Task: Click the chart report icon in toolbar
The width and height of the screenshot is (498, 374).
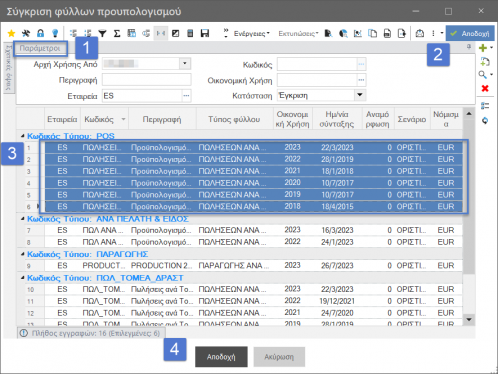Action: [358, 33]
